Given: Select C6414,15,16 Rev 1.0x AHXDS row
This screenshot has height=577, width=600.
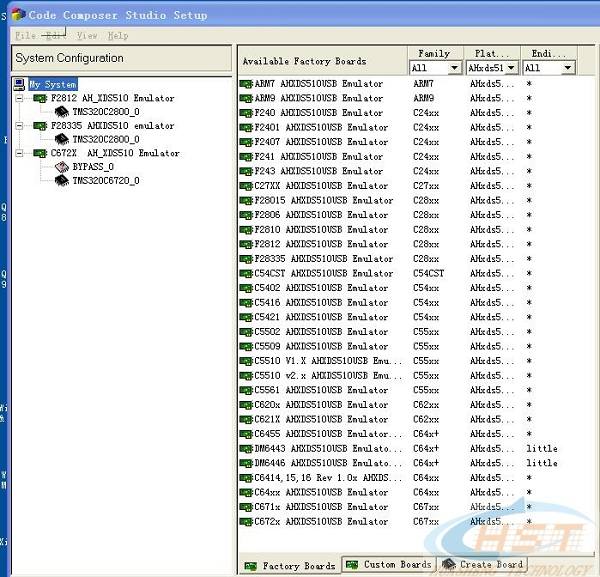Looking at the screenshot, I should click(328, 478).
